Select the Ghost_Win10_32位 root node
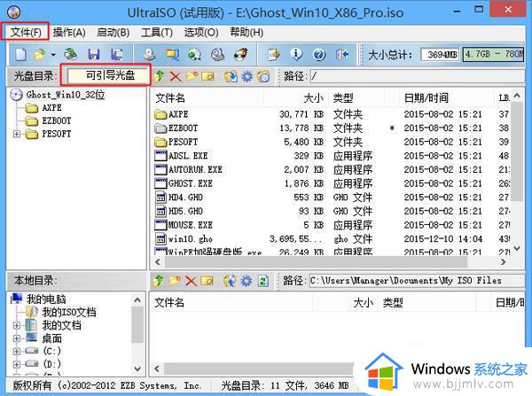Screen dimensions: 532x396 65,95
